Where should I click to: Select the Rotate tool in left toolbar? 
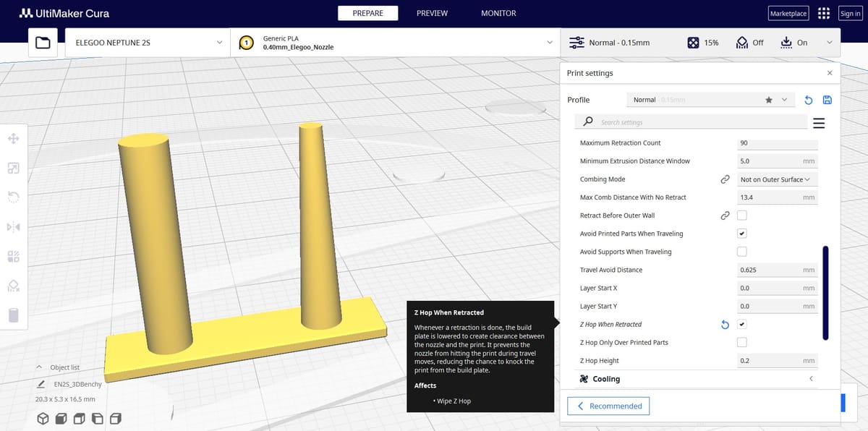14,197
